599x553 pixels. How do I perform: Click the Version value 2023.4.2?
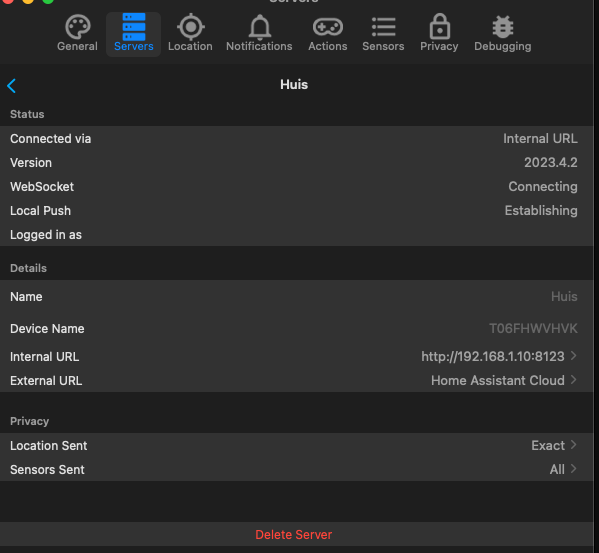pos(550,163)
